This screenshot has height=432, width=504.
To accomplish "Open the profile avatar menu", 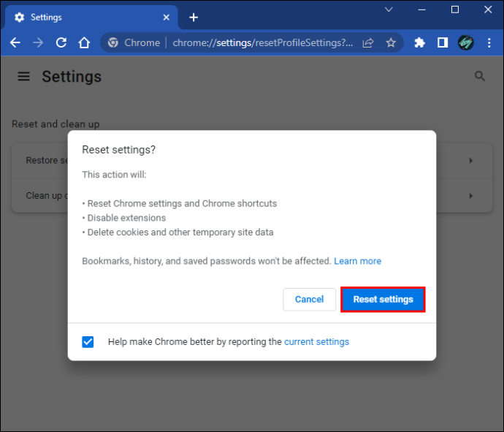I will tap(465, 42).
